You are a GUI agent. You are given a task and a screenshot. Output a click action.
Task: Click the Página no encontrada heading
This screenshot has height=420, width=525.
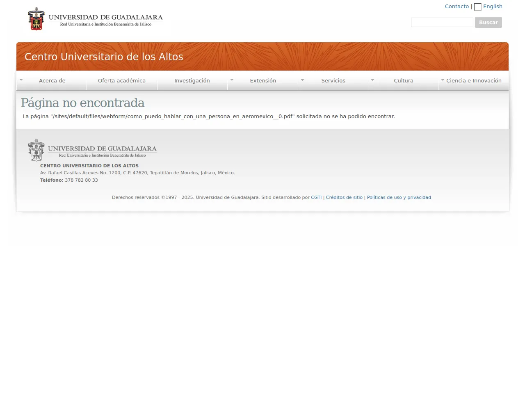(83, 103)
